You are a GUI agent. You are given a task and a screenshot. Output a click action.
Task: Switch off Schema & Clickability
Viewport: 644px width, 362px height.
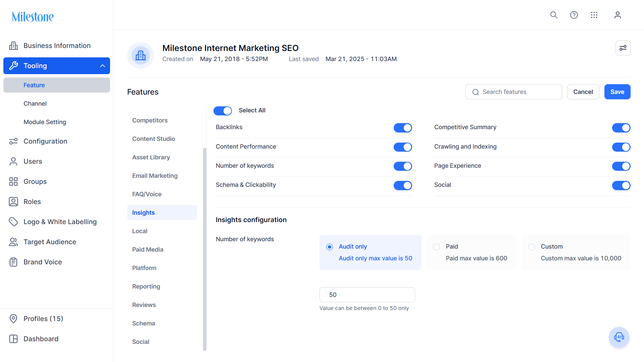403,186
